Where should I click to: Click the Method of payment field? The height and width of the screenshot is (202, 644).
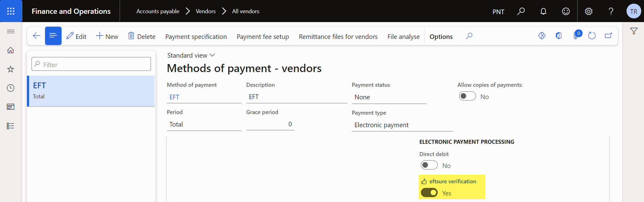point(204,97)
